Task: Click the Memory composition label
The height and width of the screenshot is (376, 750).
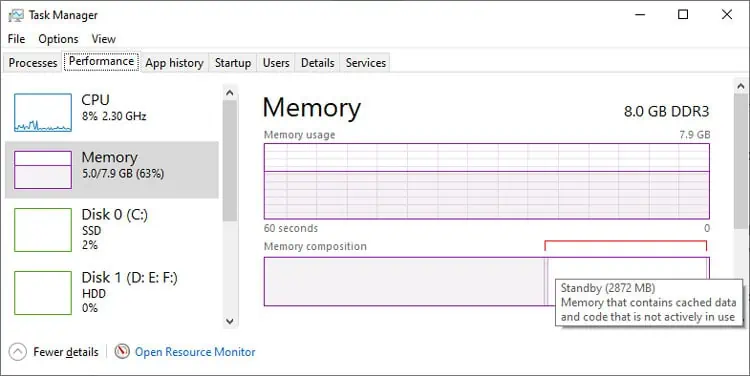Action: [x=315, y=246]
